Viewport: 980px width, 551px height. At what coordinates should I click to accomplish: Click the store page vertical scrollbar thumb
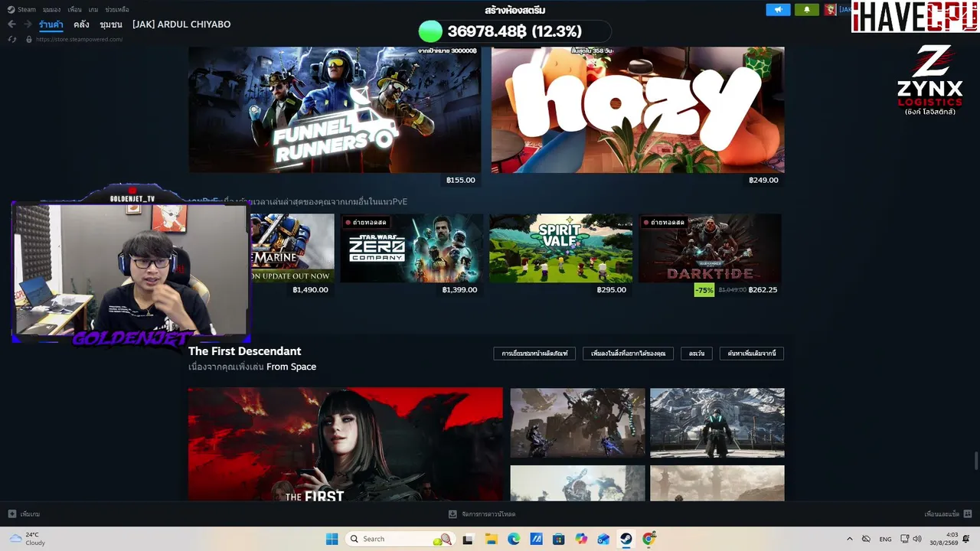coord(976,462)
